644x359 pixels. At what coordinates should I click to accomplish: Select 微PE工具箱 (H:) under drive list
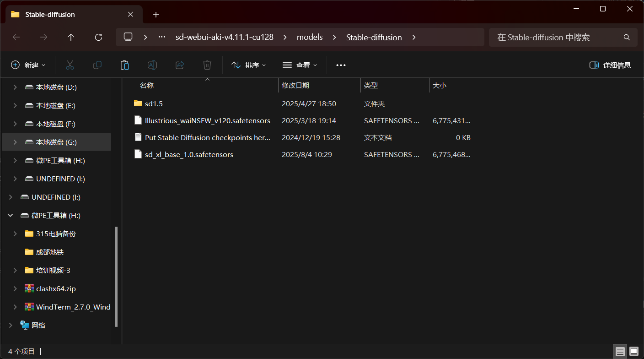pyautogui.click(x=60, y=160)
